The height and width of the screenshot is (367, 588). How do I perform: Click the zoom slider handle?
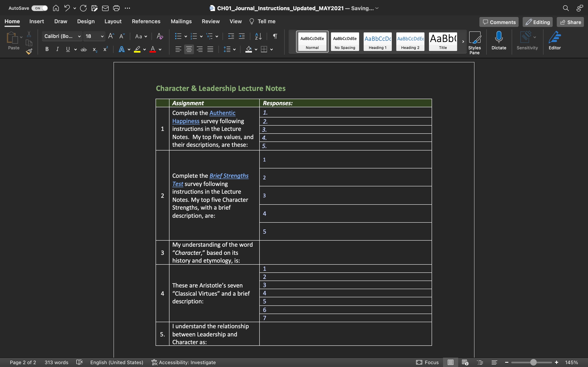pos(533,362)
